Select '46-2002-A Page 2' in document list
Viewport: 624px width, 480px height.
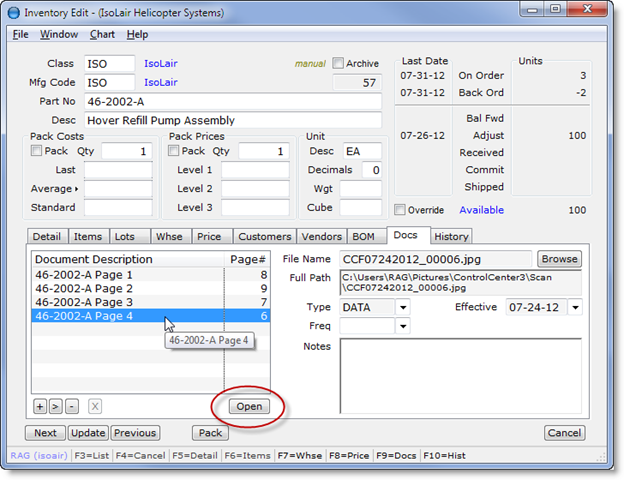(x=84, y=288)
